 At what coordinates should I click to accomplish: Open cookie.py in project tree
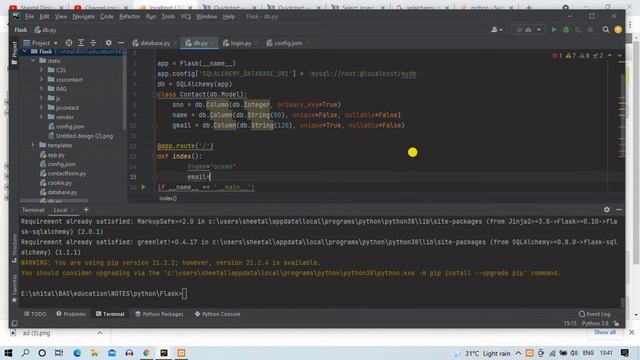tap(60, 183)
